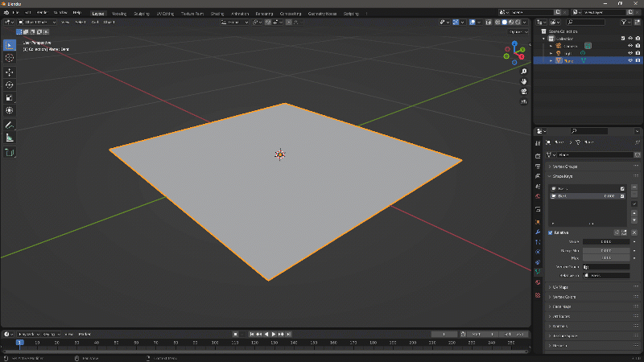Toggle X-ray viewport button
The image size is (644, 362).
[489, 23]
